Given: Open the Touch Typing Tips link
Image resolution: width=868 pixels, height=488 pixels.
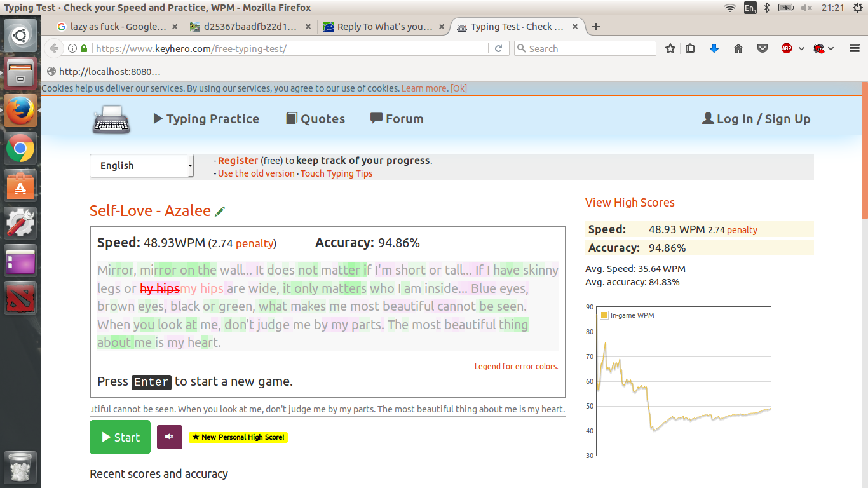Looking at the screenshot, I should (336, 173).
